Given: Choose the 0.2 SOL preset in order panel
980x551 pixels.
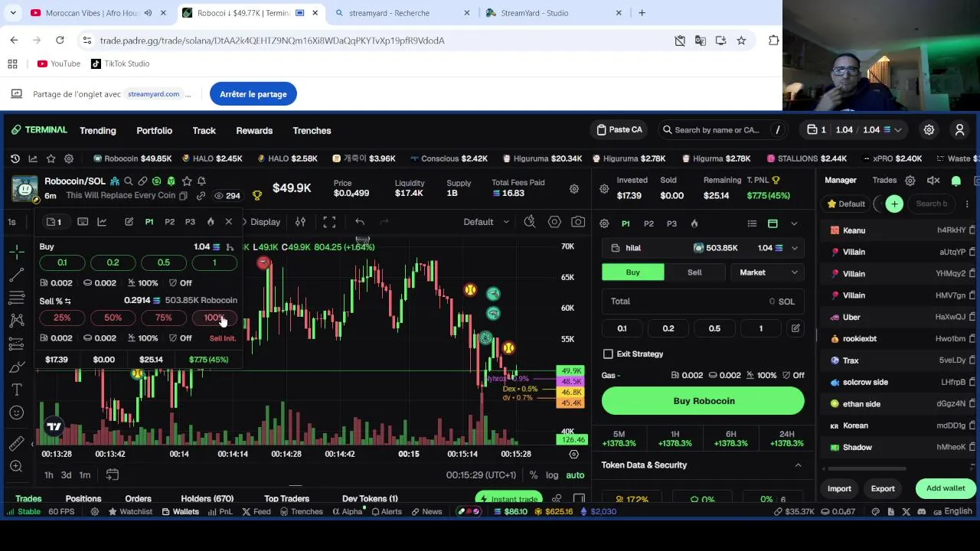Looking at the screenshot, I should click(x=668, y=328).
